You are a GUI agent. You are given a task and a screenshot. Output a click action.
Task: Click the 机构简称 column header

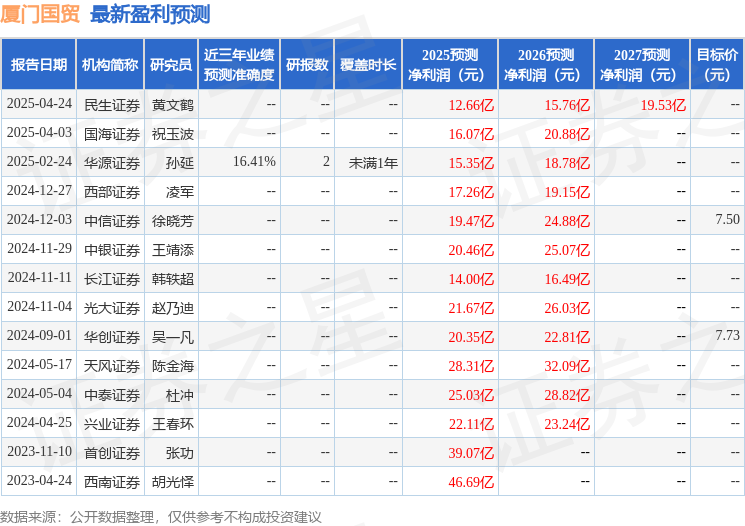110,65
